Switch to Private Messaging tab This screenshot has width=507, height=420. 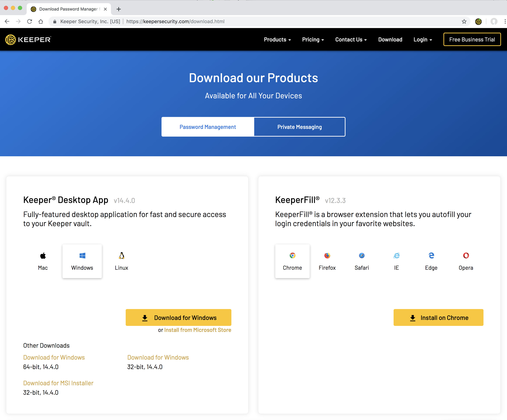coord(300,127)
